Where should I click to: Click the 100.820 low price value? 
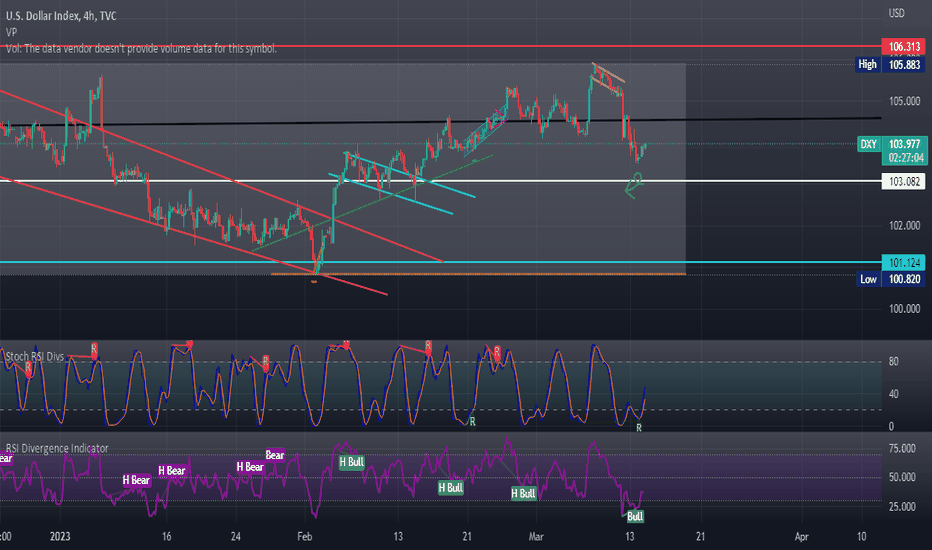point(904,279)
